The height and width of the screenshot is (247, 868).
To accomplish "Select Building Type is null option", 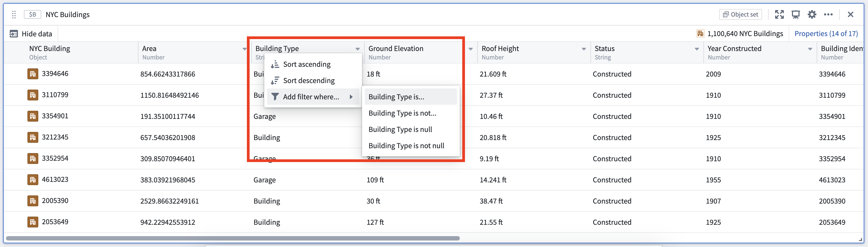I will [411, 129].
